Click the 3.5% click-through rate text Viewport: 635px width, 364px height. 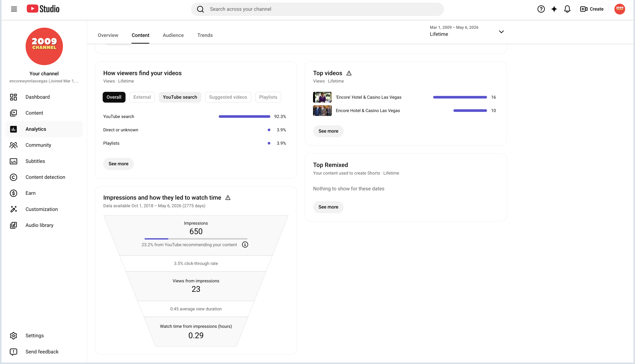click(196, 263)
